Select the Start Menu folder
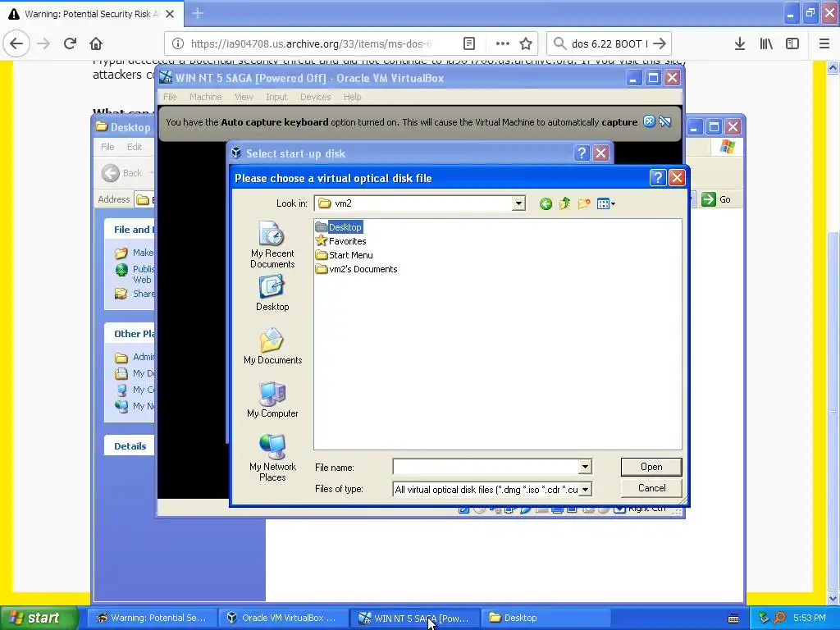 [x=345, y=255]
